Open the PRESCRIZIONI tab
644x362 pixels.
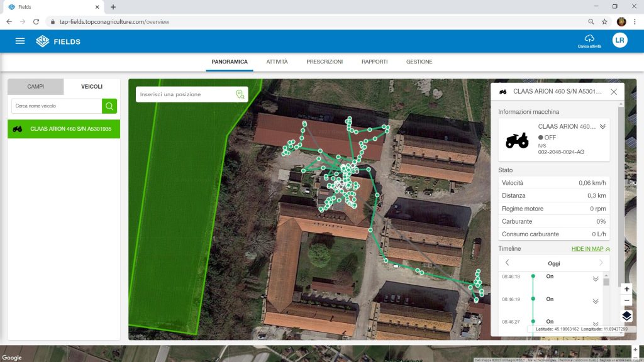325,62
